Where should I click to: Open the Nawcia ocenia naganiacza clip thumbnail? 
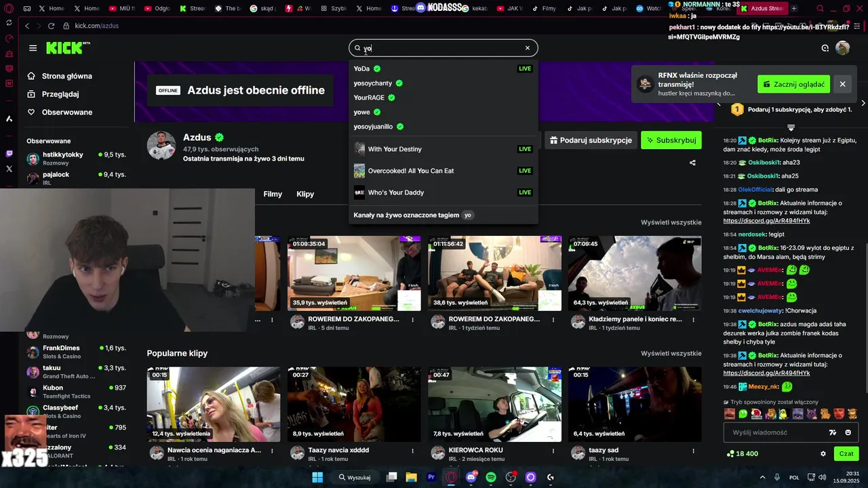pos(214,404)
